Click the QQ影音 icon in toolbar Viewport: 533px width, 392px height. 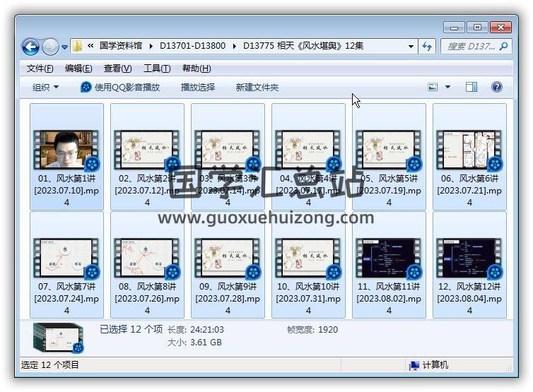(x=86, y=88)
